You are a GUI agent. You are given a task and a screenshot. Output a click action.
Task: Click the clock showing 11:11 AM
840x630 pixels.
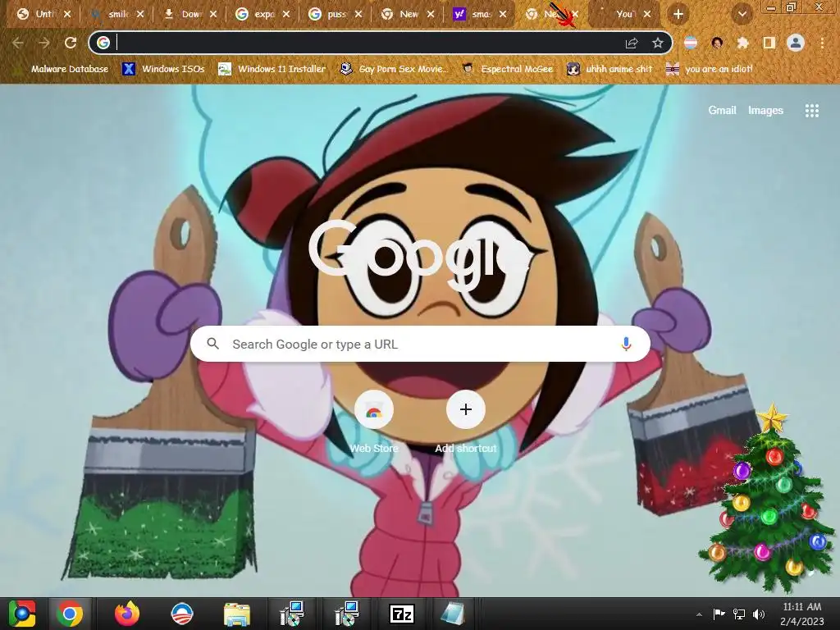pos(802,614)
